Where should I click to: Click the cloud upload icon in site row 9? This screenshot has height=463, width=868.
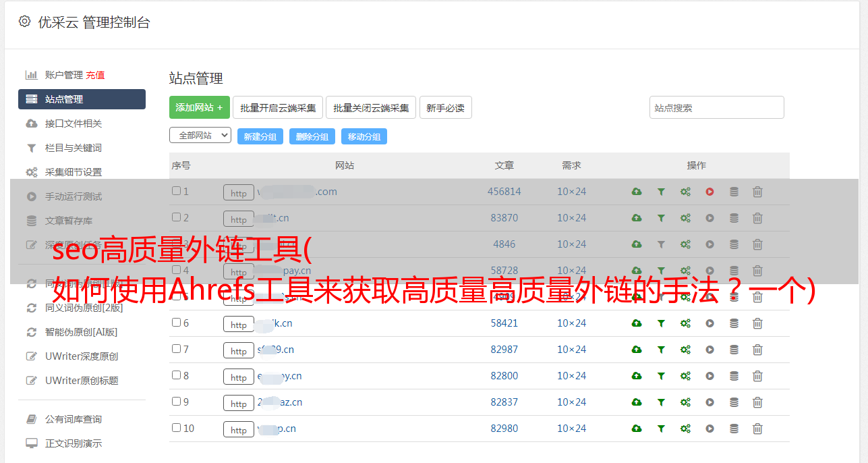click(637, 402)
